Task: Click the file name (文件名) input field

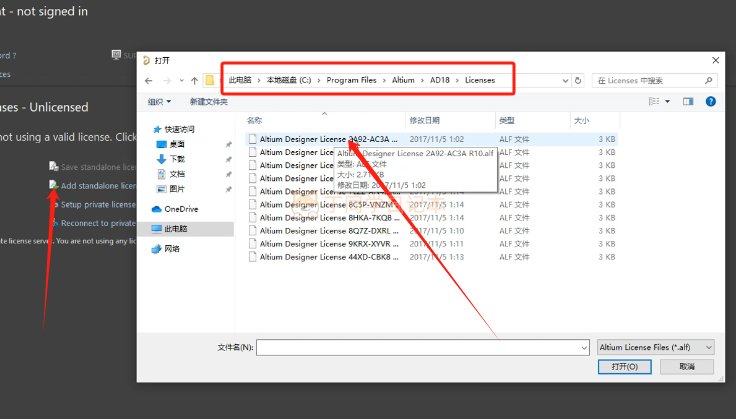Action: pos(418,346)
